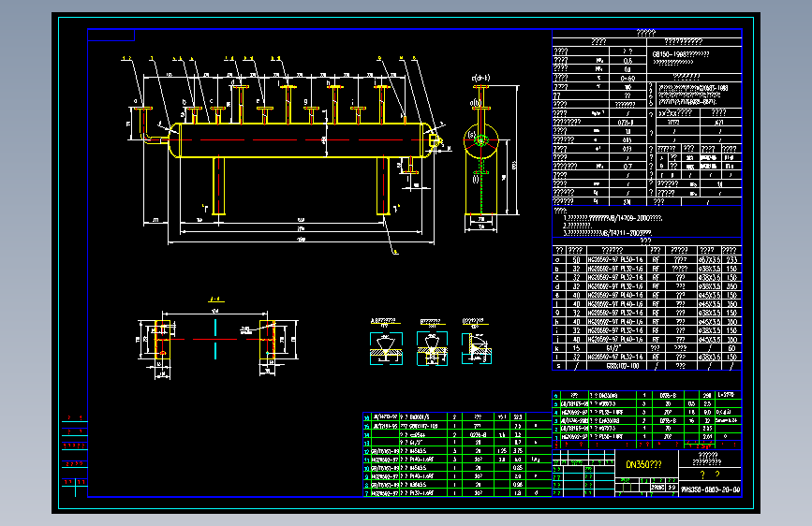The height and width of the screenshot is (526, 812).
Task: Select the yellow DN350 title text
Action: [643, 464]
